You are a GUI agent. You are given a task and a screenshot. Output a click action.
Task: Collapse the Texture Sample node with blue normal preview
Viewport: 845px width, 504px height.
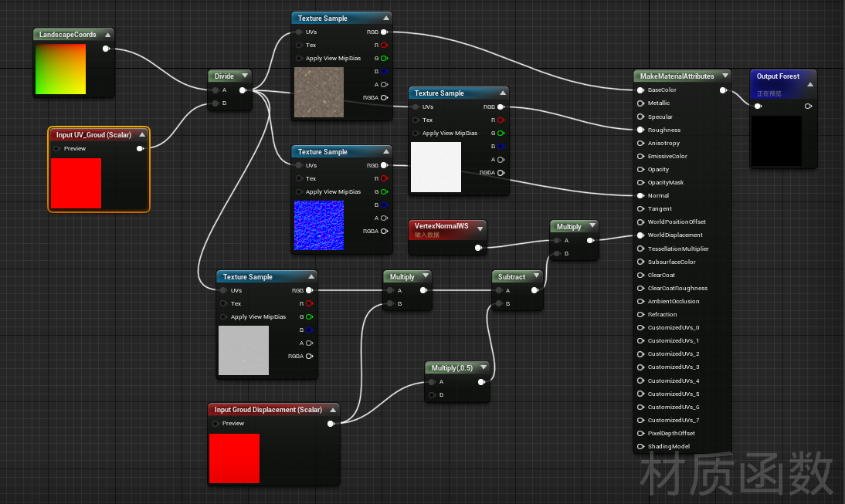click(x=386, y=152)
